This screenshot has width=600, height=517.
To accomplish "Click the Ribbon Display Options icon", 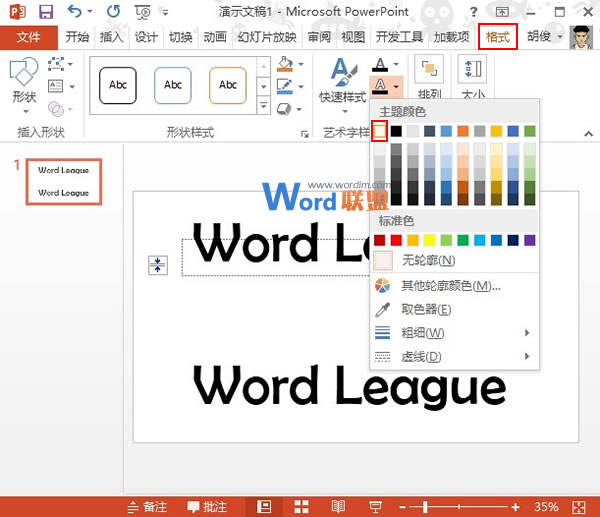I will coord(502,12).
